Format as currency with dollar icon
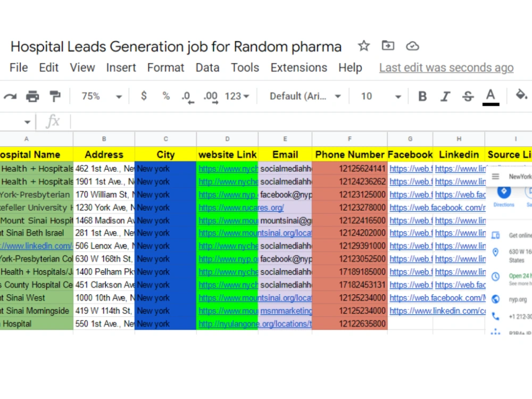Image resolution: width=532 pixels, height=399 pixels. pyautogui.click(x=144, y=96)
